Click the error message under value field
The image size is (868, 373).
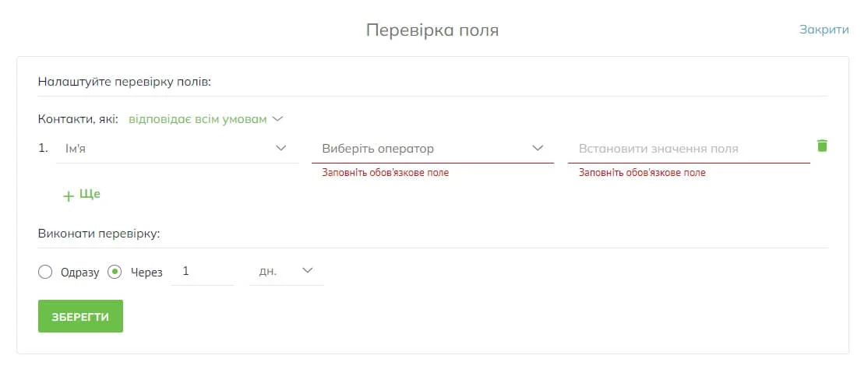[642, 173]
